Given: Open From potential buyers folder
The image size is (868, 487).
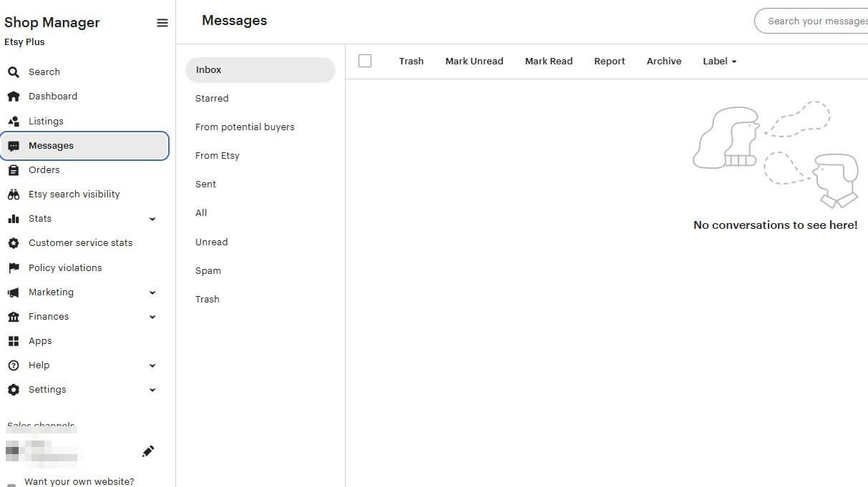Looking at the screenshot, I should [245, 127].
